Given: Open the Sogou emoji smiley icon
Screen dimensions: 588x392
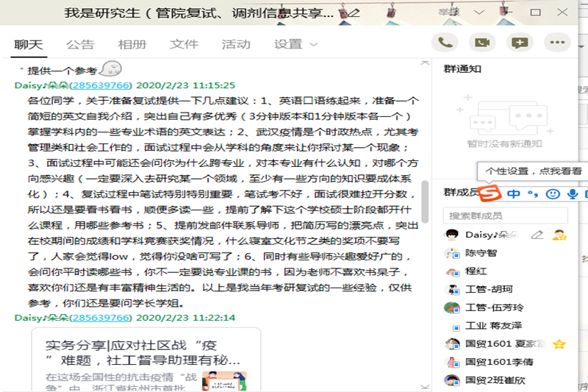Looking at the screenshot, I should coord(553,194).
